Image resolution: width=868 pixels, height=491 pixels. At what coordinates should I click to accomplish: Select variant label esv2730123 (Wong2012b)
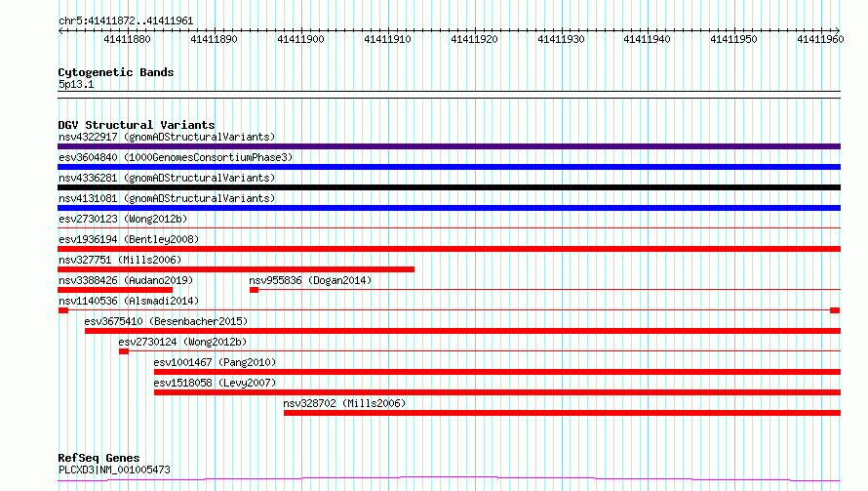[123, 219]
